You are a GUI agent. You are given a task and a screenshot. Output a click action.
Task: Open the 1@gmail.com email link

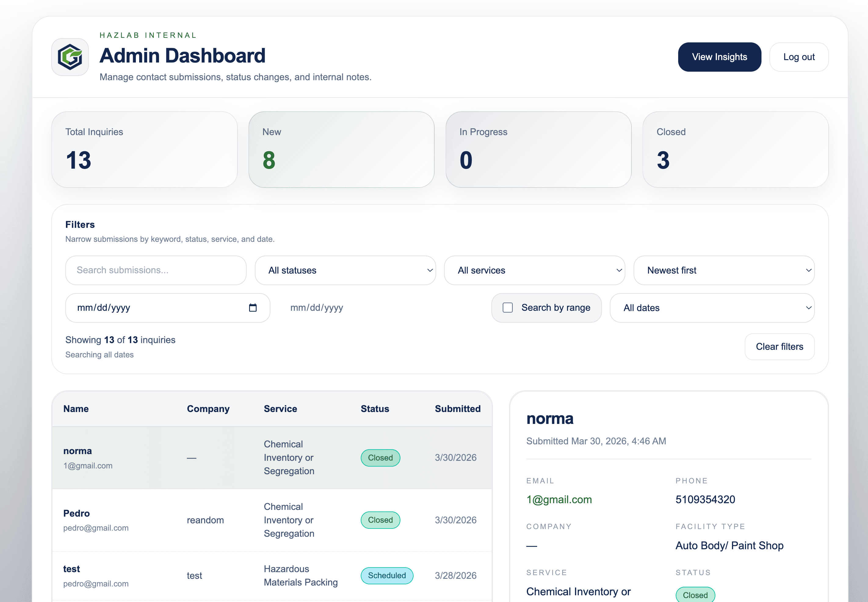tap(559, 500)
